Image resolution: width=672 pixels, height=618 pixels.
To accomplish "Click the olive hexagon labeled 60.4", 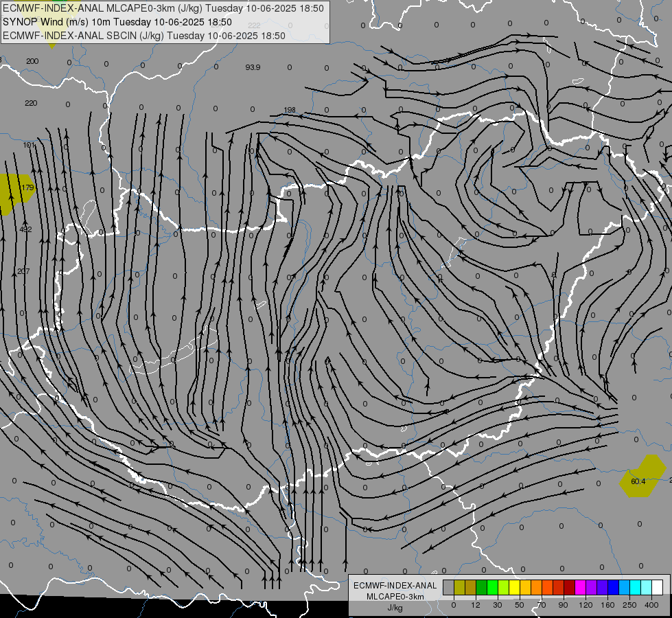I will coord(643,476).
